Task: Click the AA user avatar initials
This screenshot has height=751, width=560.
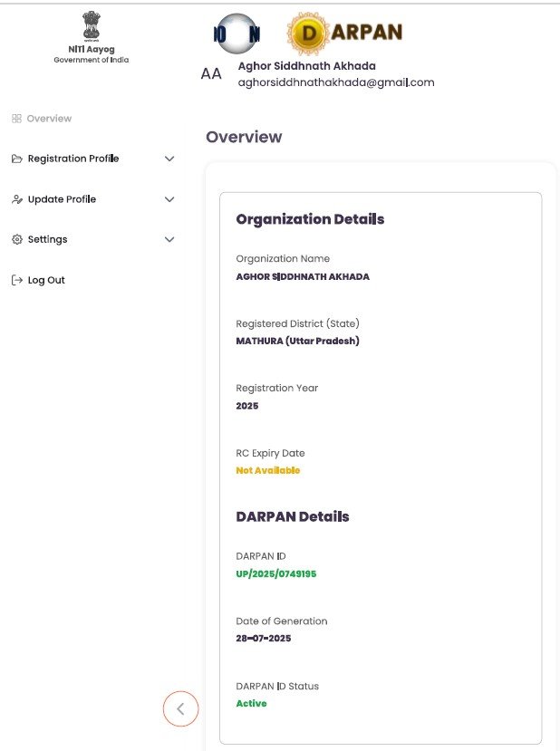Action: click(x=211, y=74)
